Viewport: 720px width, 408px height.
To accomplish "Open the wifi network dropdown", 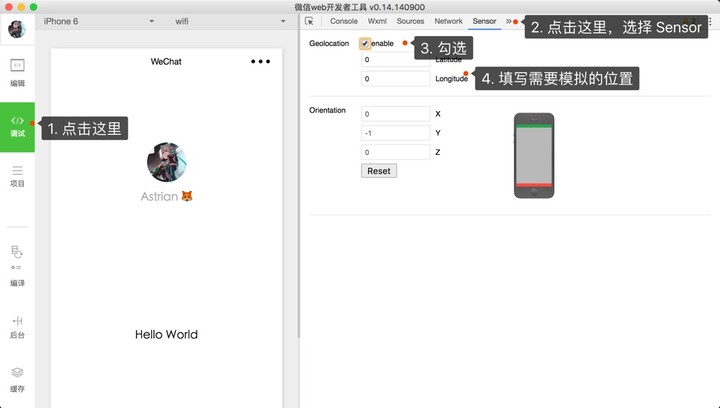I will [230, 21].
